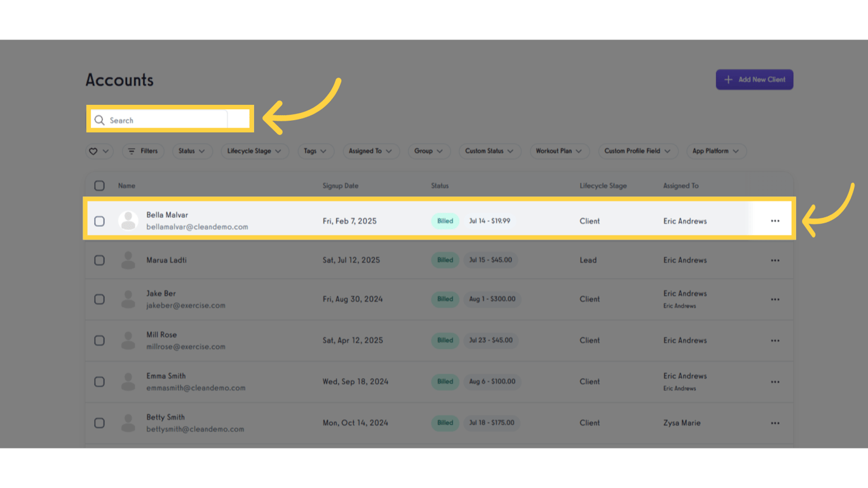Sort by the Name column header
Viewport: 868px width, 488px height.
point(126,185)
